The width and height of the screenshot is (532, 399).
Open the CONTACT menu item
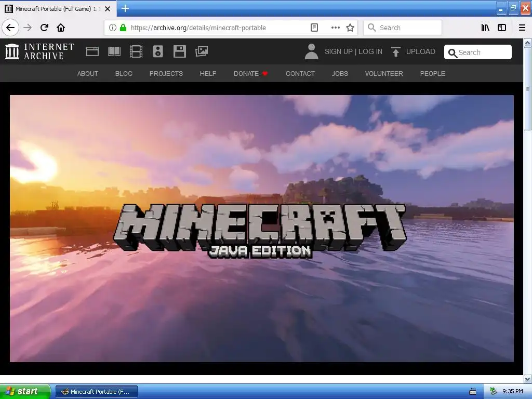[300, 74]
